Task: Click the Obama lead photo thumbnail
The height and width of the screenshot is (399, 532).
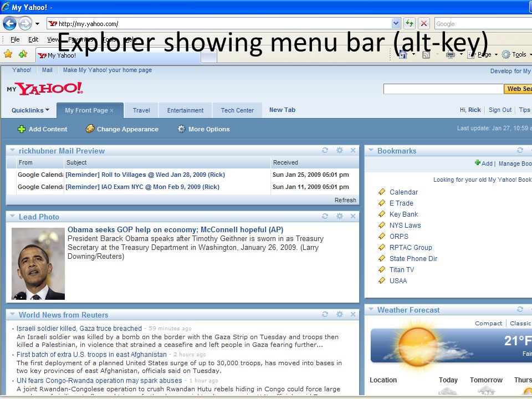Action: [38, 264]
